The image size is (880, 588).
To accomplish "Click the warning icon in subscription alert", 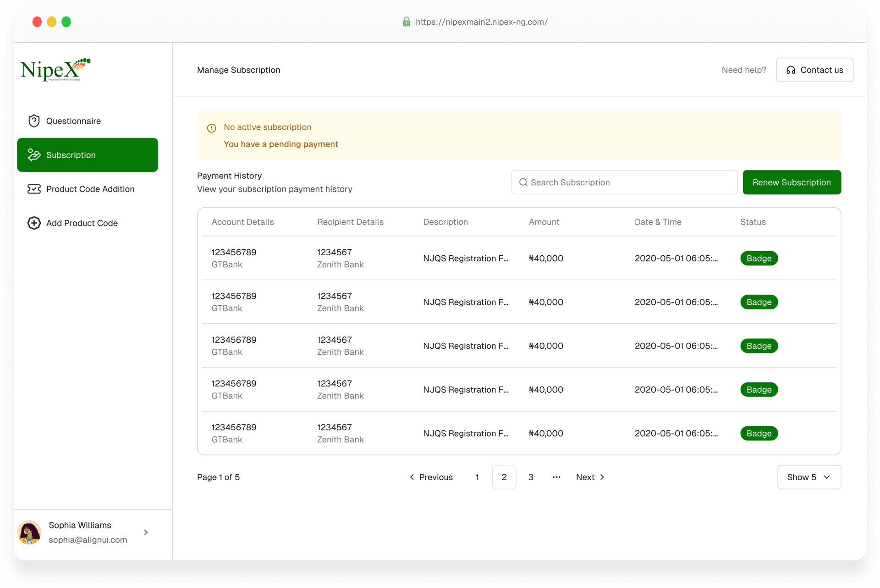I will [211, 128].
